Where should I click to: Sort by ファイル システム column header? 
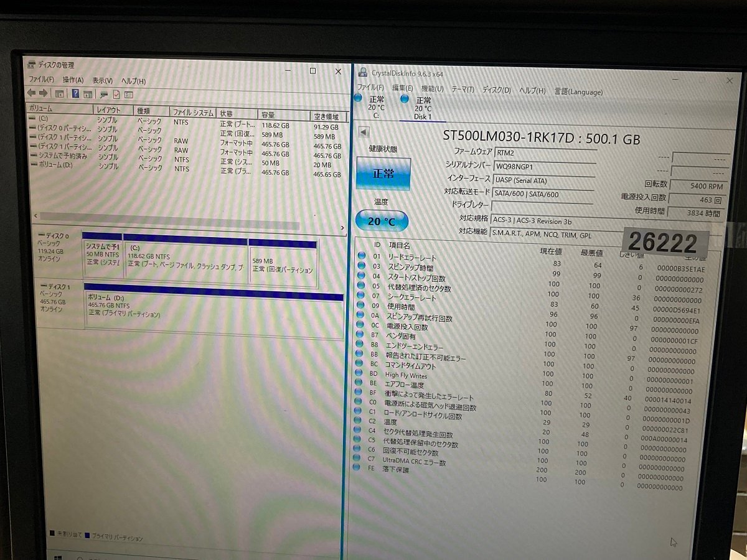tap(193, 112)
